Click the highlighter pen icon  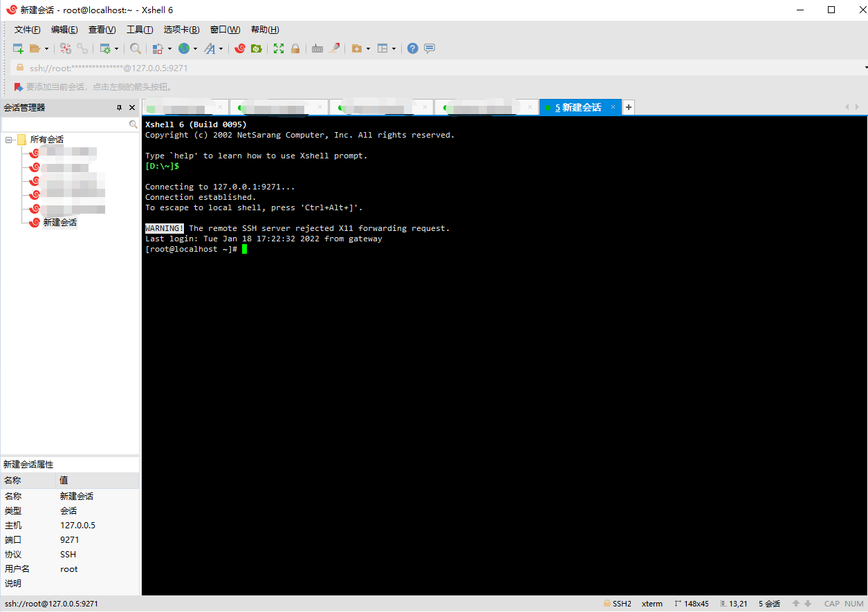tap(335, 48)
